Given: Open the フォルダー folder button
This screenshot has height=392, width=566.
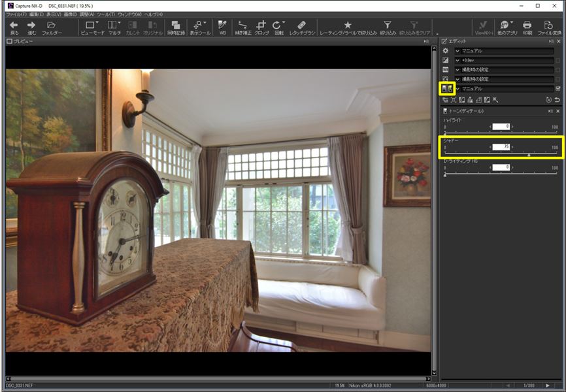Looking at the screenshot, I should tap(52, 27).
